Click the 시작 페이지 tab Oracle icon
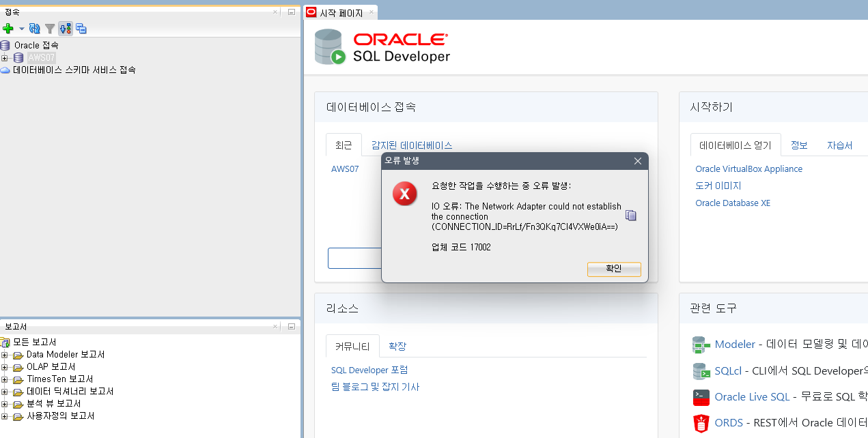This screenshot has height=438, width=868. (x=311, y=12)
